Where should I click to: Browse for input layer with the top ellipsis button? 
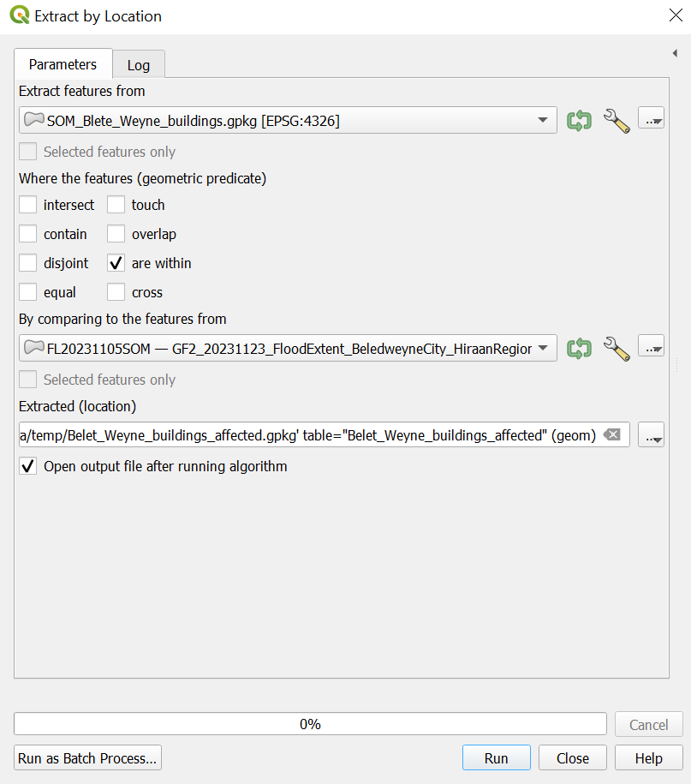652,121
